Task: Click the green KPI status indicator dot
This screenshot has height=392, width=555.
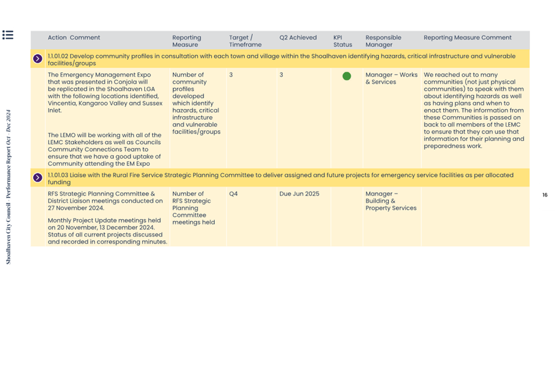Action: (346, 76)
